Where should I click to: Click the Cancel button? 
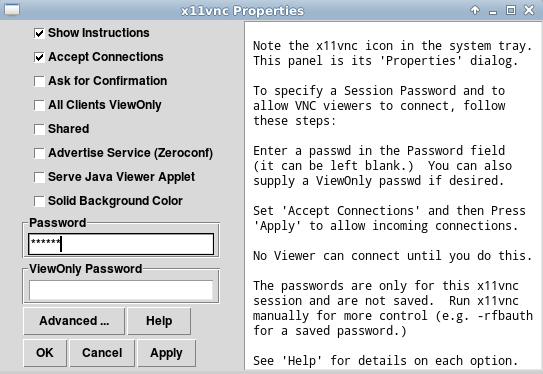tap(102, 353)
